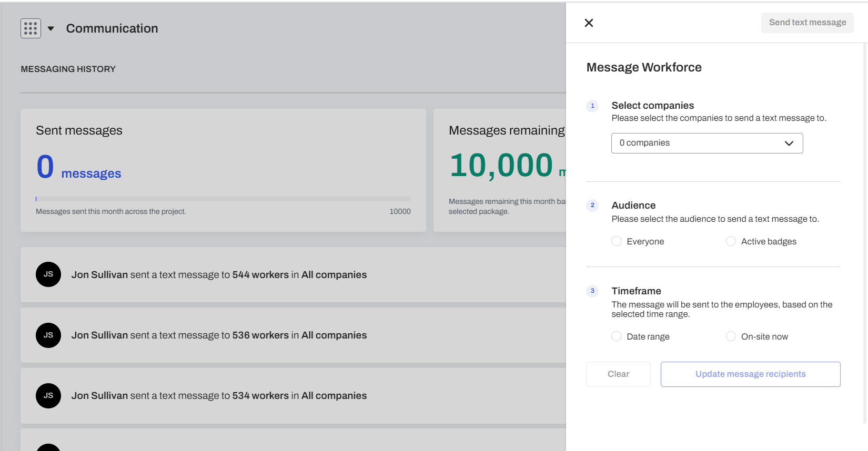Click the Message Workforce heading
Image resolution: width=868 pixels, height=451 pixels.
point(644,67)
